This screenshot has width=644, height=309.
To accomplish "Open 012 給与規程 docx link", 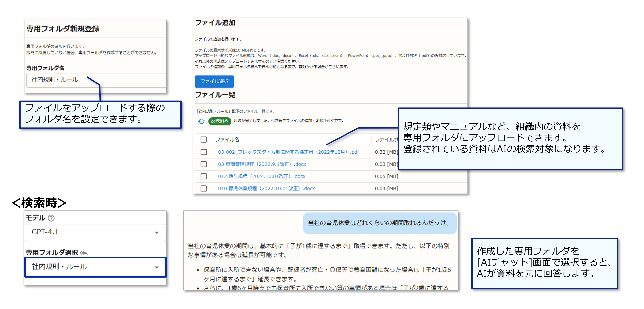I will click(262, 176).
